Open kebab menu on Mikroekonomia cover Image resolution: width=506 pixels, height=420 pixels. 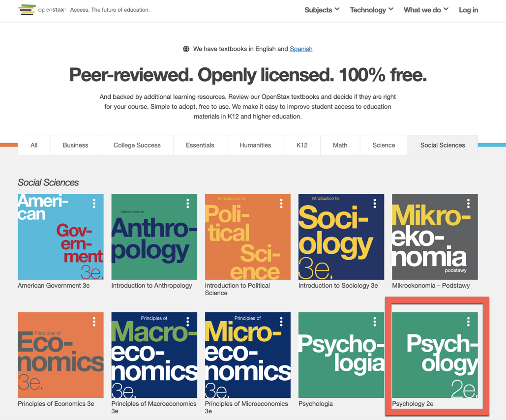(x=469, y=203)
